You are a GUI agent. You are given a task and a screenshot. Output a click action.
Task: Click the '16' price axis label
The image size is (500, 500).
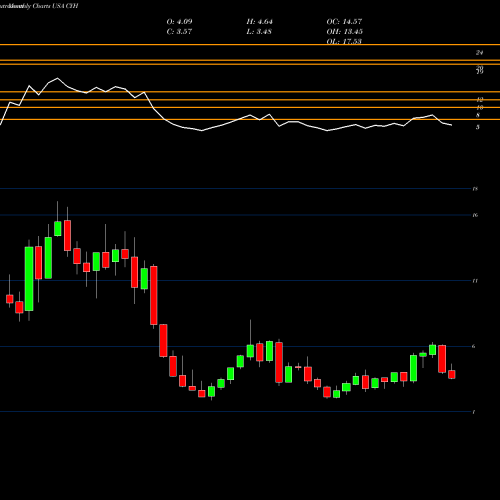[x=475, y=215]
